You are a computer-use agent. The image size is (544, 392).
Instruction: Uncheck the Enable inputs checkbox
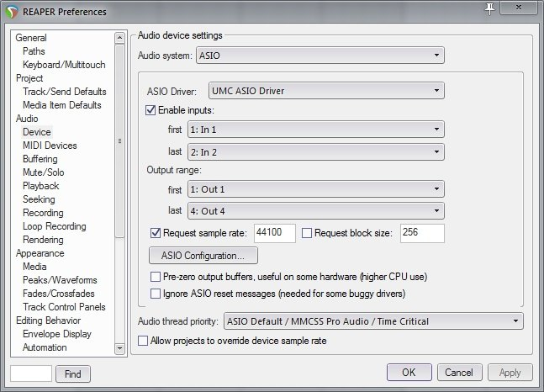coord(152,110)
